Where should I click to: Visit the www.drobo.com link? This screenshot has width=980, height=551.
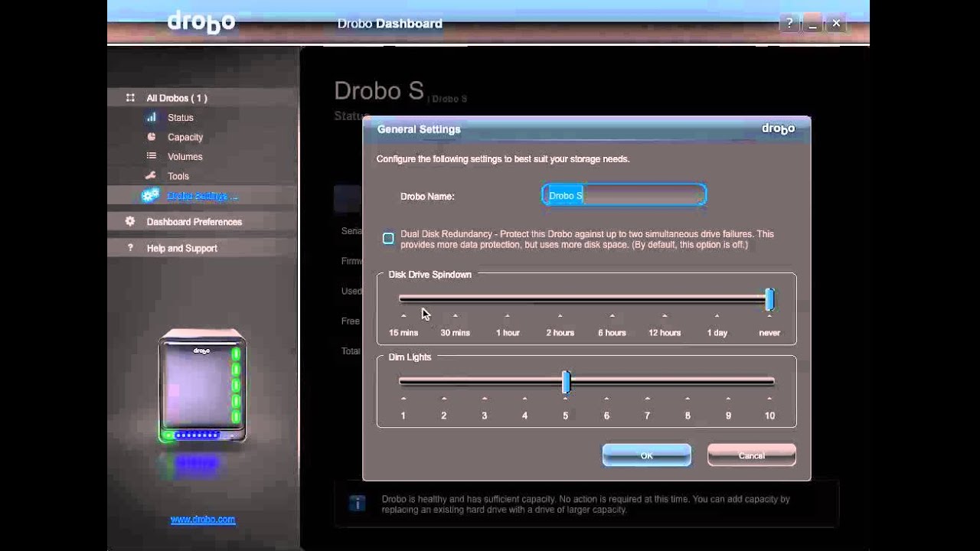[203, 520]
